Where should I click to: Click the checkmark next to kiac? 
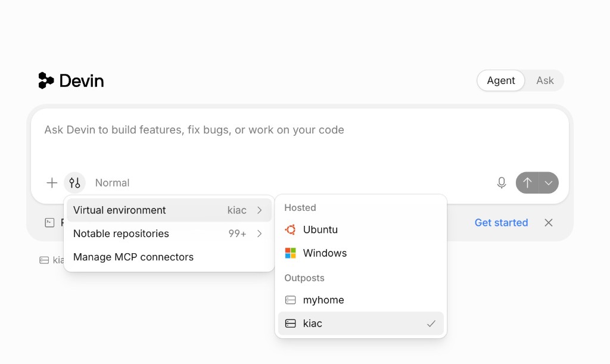tap(431, 323)
